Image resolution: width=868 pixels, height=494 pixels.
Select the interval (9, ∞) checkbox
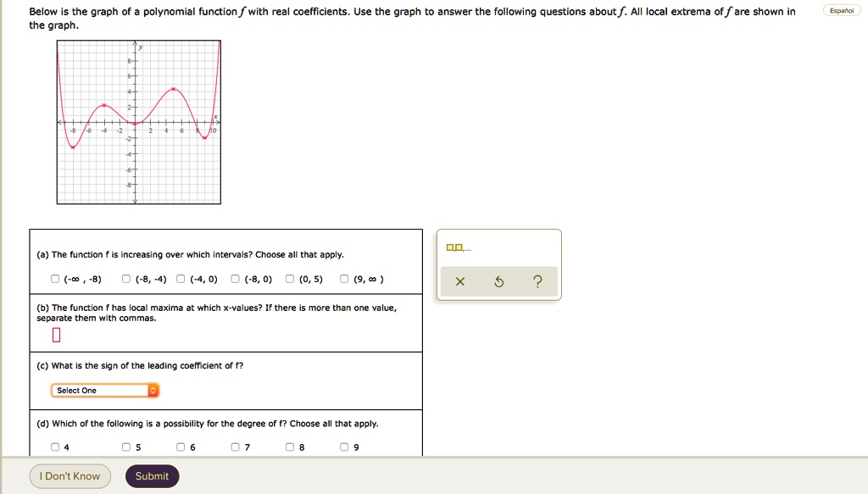345,279
